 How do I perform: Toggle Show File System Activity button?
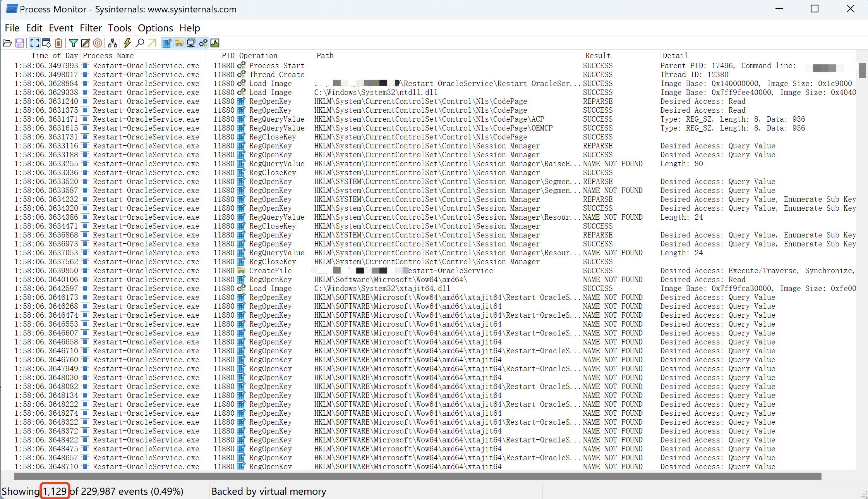pyautogui.click(x=179, y=43)
